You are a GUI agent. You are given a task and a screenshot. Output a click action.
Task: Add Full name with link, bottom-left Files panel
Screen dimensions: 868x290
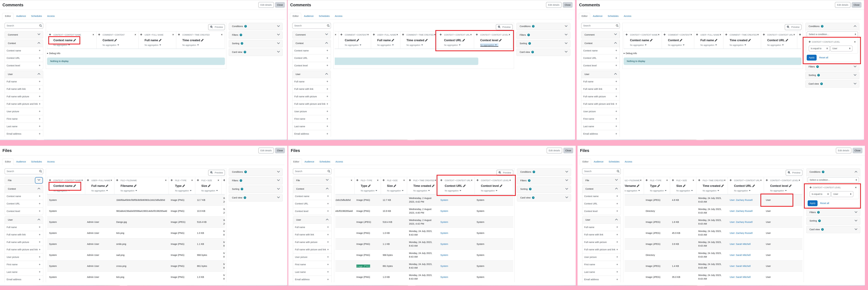pos(39,235)
